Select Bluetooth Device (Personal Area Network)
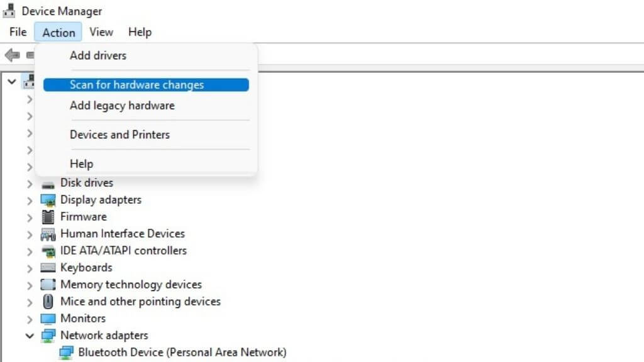Image resolution: width=644 pixels, height=362 pixels. pyautogui.click(x=182, y=353)
